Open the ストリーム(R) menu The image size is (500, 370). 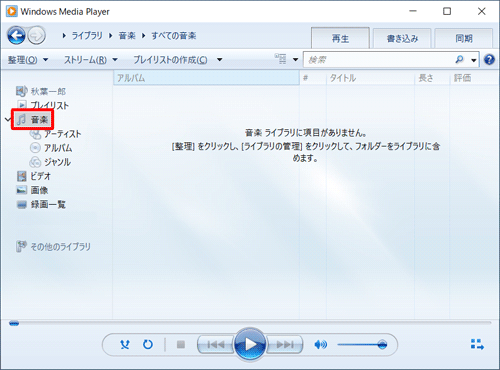click(91, 60)
